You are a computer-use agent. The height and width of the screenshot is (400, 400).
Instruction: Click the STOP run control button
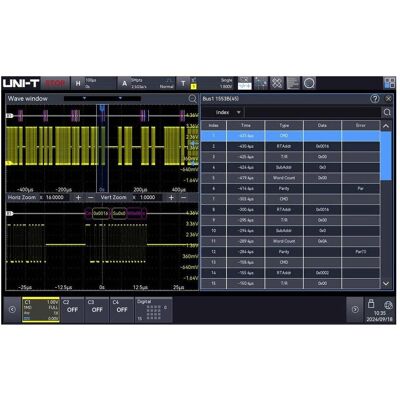coord(55,83)
